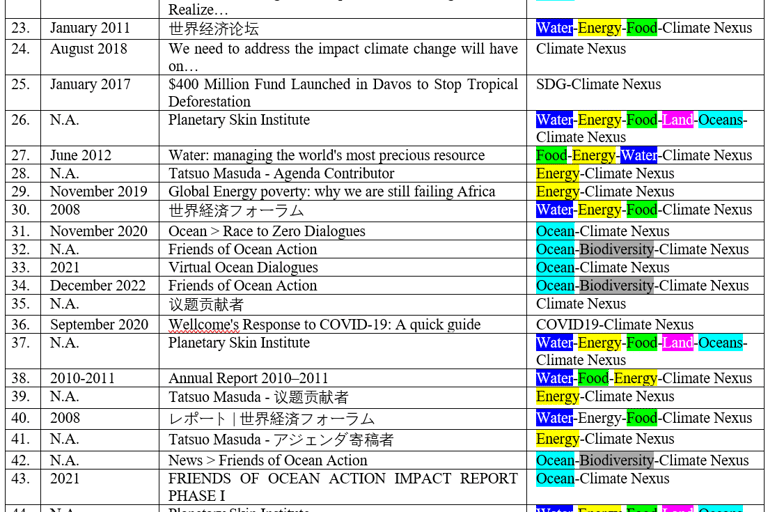Select 'December 2022' date
This screenshot has width=768, height=512.
(97, 286)
